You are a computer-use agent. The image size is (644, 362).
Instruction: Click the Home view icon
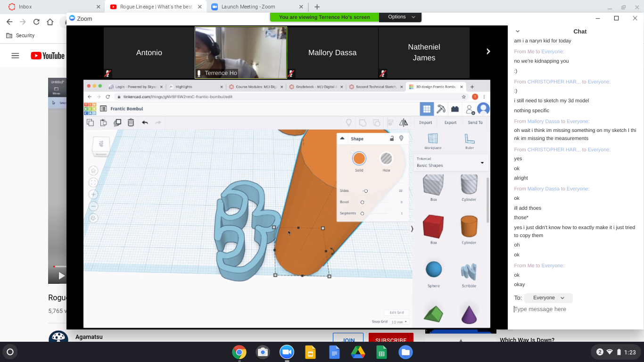pos(93,171)
